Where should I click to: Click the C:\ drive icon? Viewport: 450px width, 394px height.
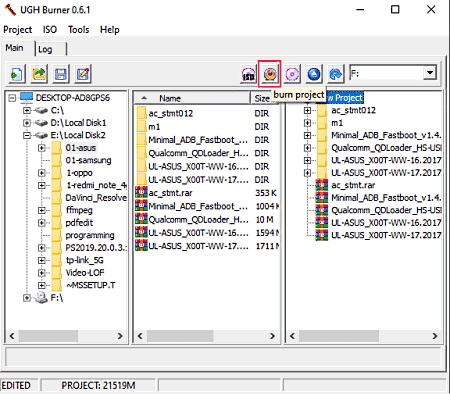(41, 110)
